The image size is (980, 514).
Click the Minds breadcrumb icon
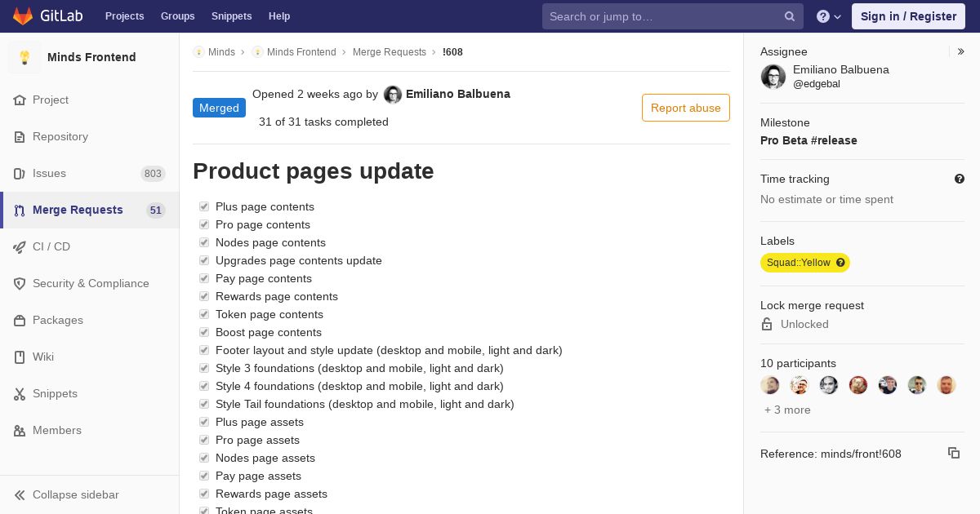198,52
